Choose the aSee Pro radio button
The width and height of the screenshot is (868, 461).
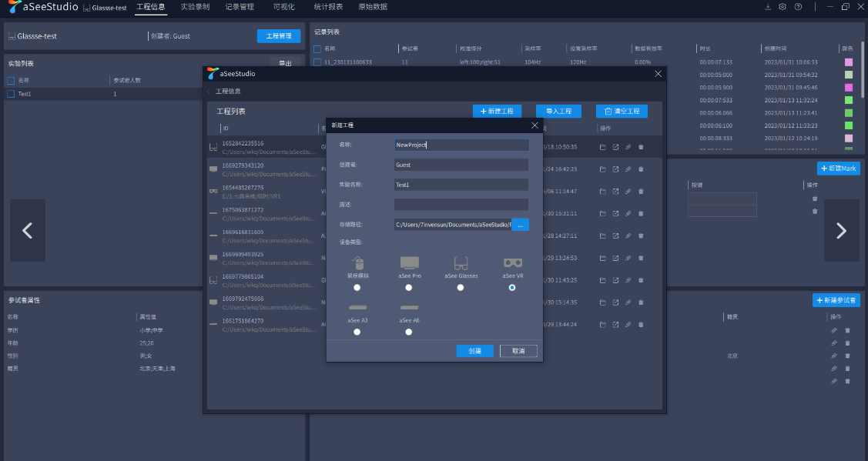click(408, 287)
